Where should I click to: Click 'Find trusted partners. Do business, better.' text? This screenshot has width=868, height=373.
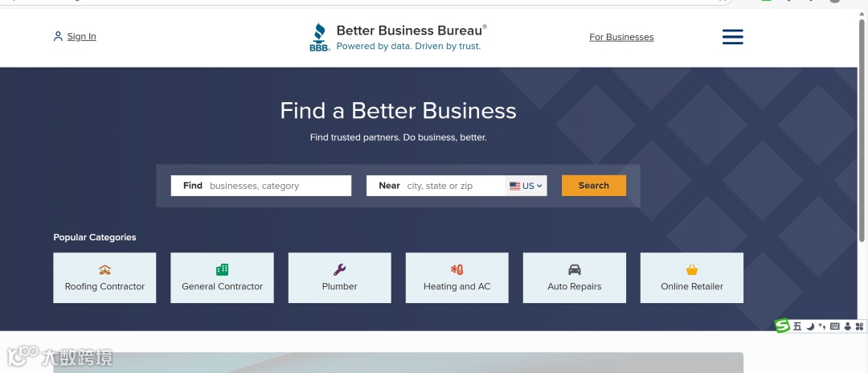[x=398, y=137]
